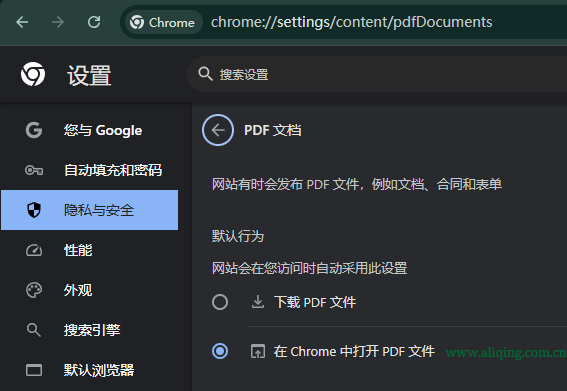Click the address bar URL text
The image size is (567, 391).
(351, 22)
